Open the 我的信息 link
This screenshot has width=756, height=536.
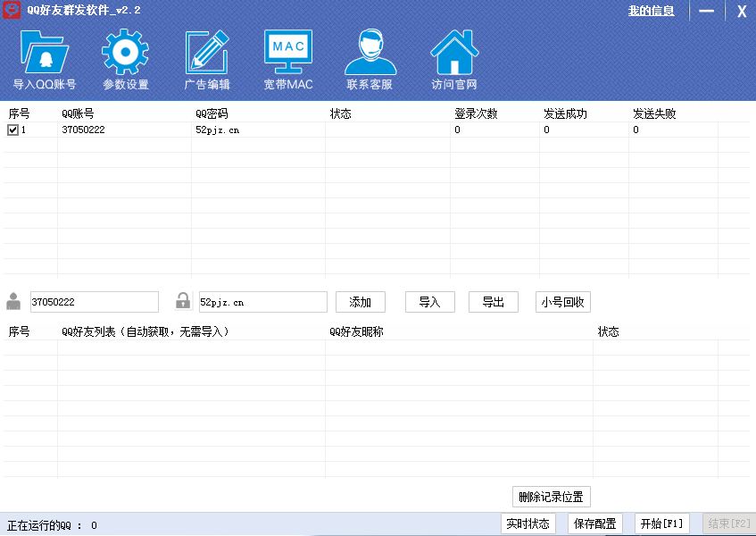(651, 11)
